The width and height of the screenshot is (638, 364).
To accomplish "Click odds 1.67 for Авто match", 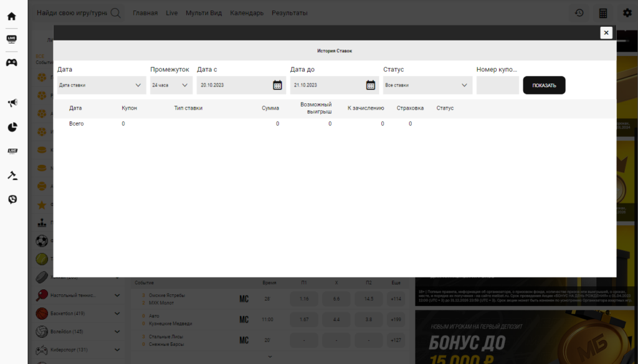I will coord(304,320).
